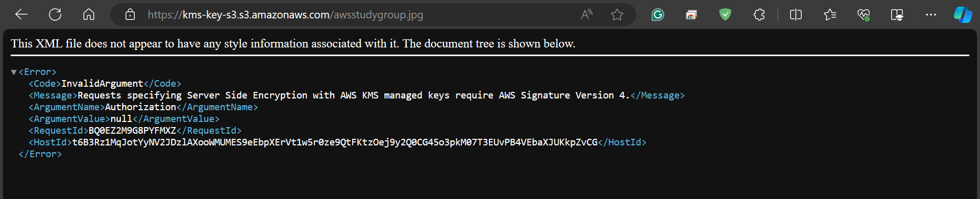Open the colorful screenshot extension icon

[691, 15]
